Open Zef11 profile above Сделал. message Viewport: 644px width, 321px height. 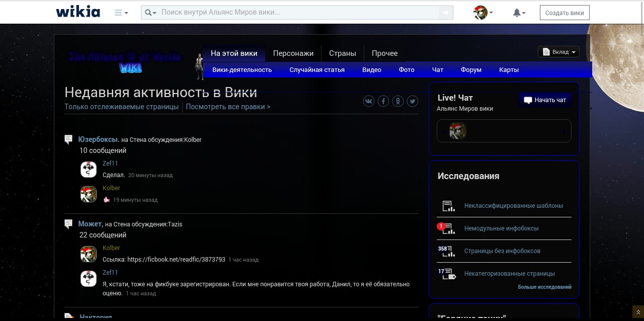pyautogui.click(x=110, y=164)
